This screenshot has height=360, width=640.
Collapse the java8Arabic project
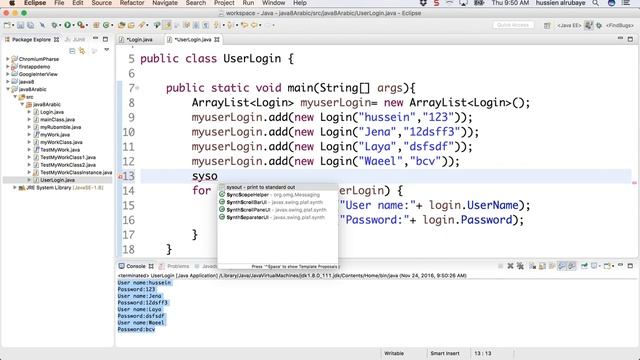7,89
